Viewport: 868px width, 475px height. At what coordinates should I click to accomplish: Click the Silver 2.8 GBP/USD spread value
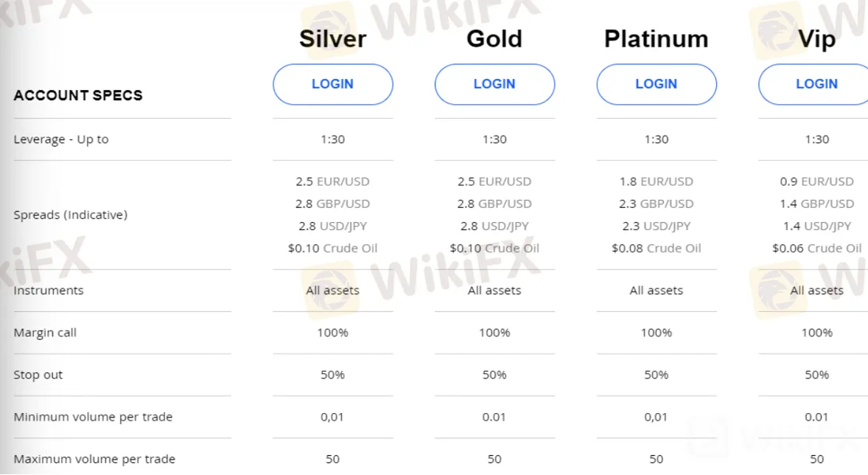point(333,204)
